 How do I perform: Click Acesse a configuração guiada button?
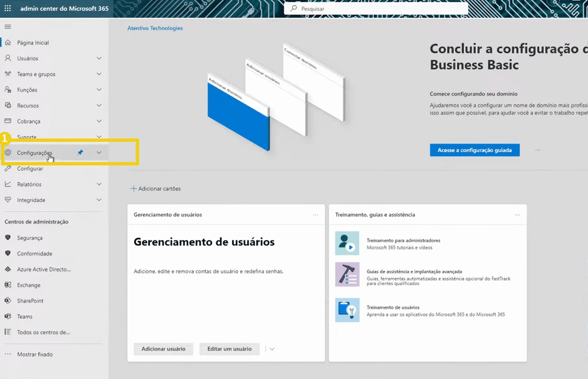474,150
